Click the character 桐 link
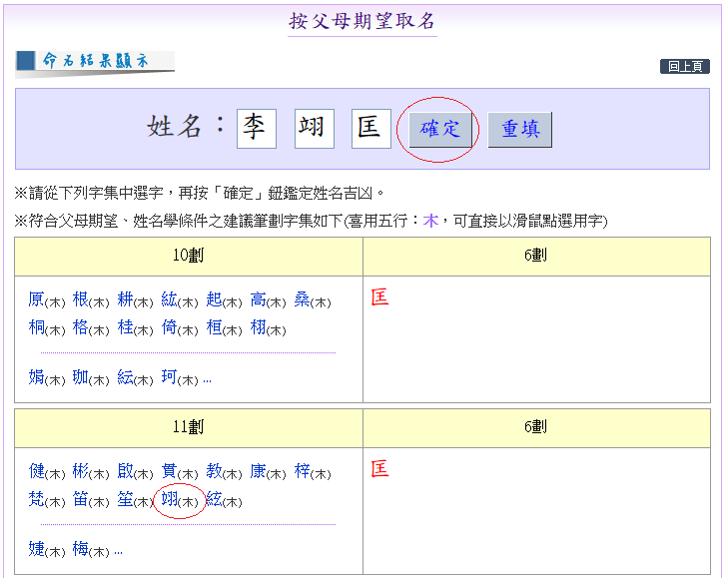 click(x=36, y=327)
